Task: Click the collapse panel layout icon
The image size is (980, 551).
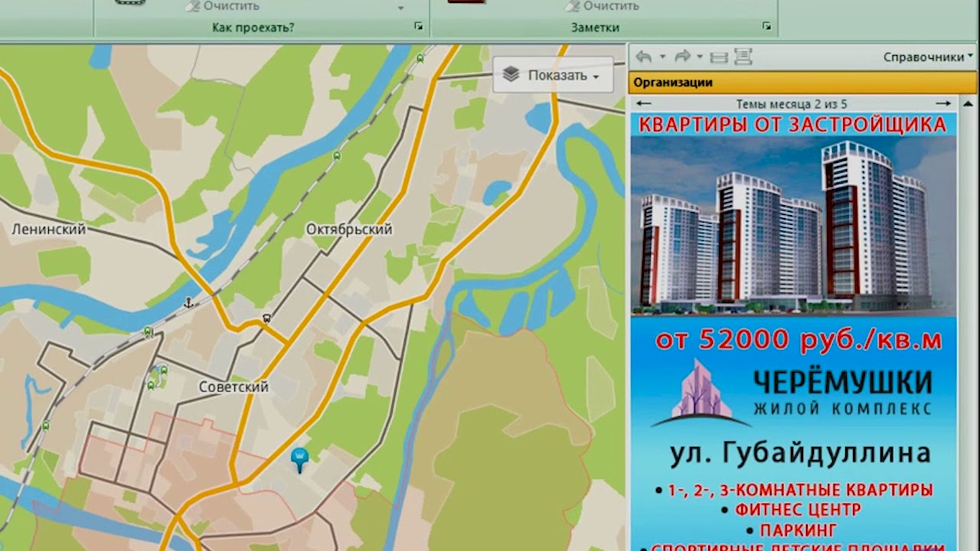Action: pyautogui.click(x=719, y=57)
